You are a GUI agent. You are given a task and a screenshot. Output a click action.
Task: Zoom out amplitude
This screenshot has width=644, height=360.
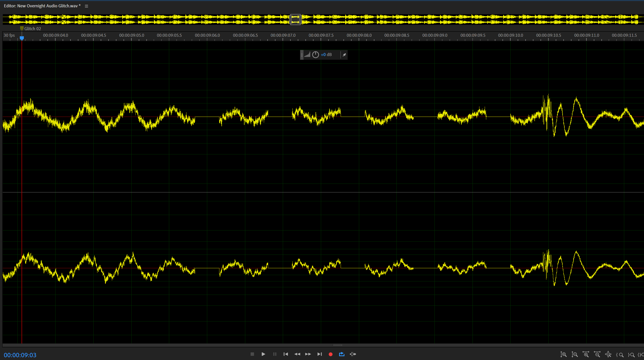pyautogui.click(x=575, y=355)
